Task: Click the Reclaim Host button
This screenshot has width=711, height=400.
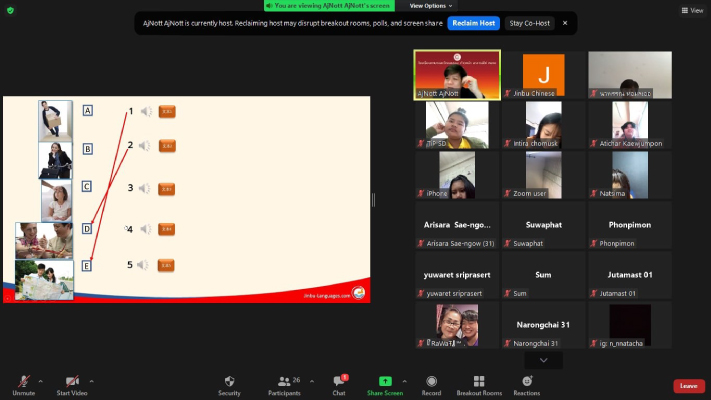Action: coord(474,22)
